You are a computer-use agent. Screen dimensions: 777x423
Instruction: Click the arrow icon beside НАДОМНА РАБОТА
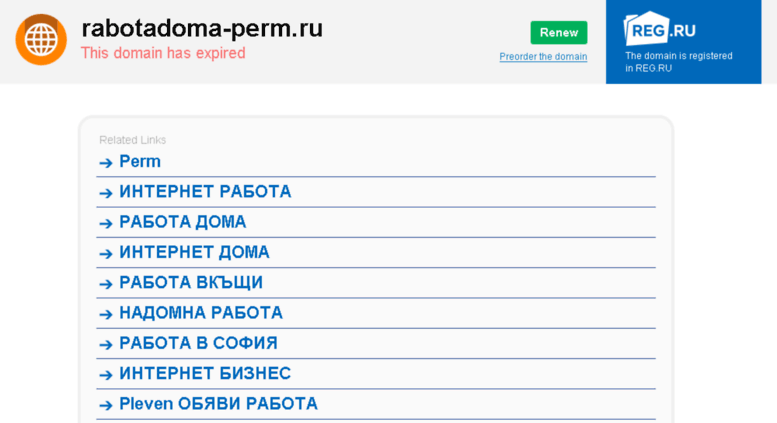pyautogui.click(x=106, y=314)
